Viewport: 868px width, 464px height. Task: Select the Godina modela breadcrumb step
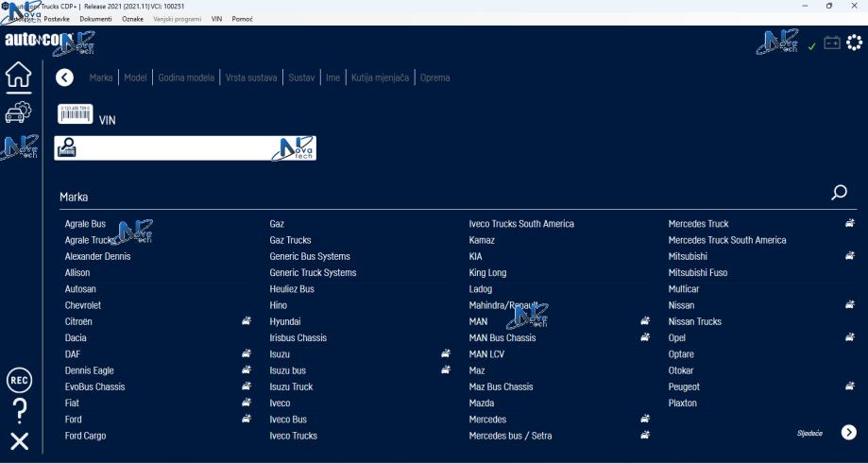coord(186,77)
